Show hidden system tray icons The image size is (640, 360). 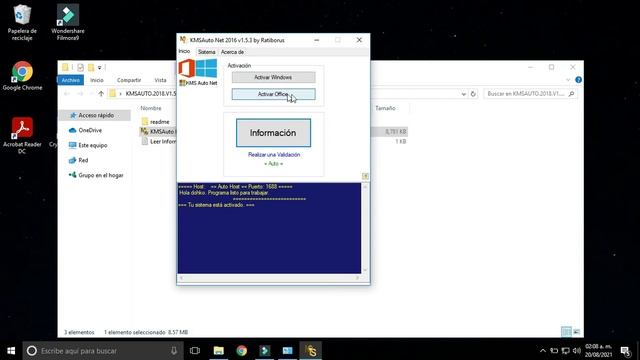[x=542, y=351]
